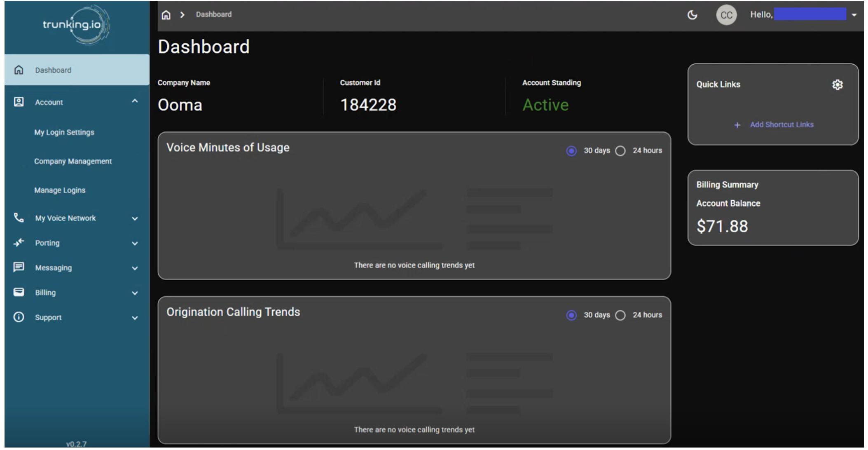Screen dimensions: 868x450
Task: Select 24 hours for Voice Minutes of Usage
Action: point(620,151)
